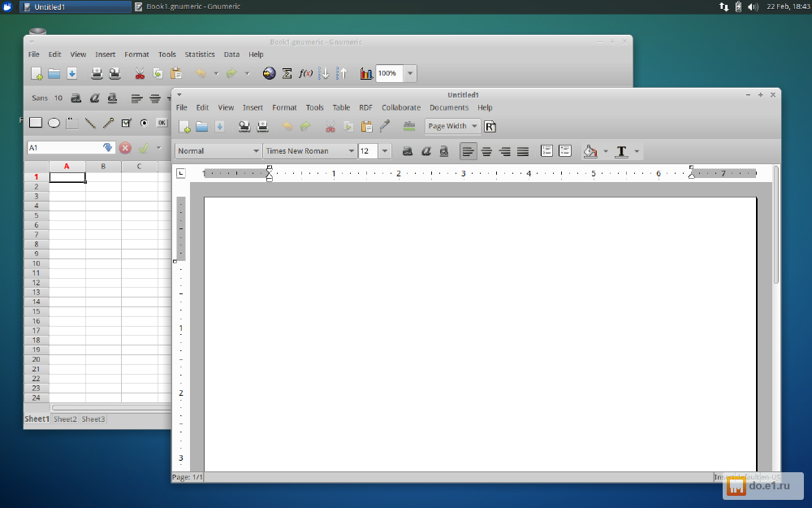
Task: Click Gnumeric function f(x) icon
Action: click(x=305, y=73)
